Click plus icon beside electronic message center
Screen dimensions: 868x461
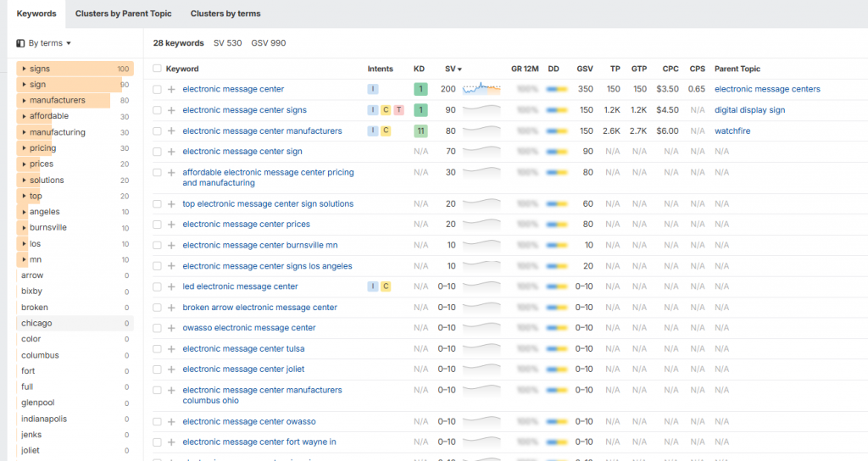(x=171, y=89)
